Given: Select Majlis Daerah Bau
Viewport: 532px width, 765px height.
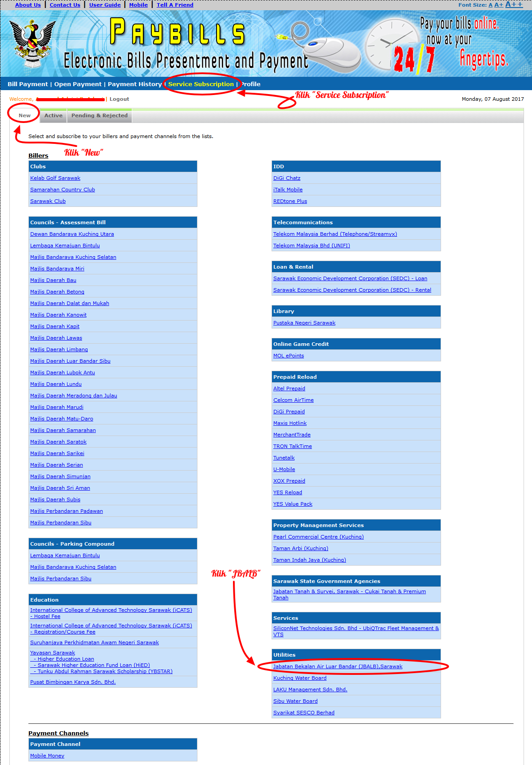Looking at the screenshot, I should click(x=53, y=280).
